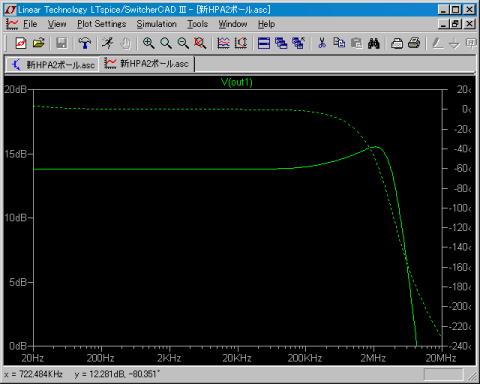
Task: Select the waveform plot tab 新HPA2ポール.asc
Action: pos(147,63)
